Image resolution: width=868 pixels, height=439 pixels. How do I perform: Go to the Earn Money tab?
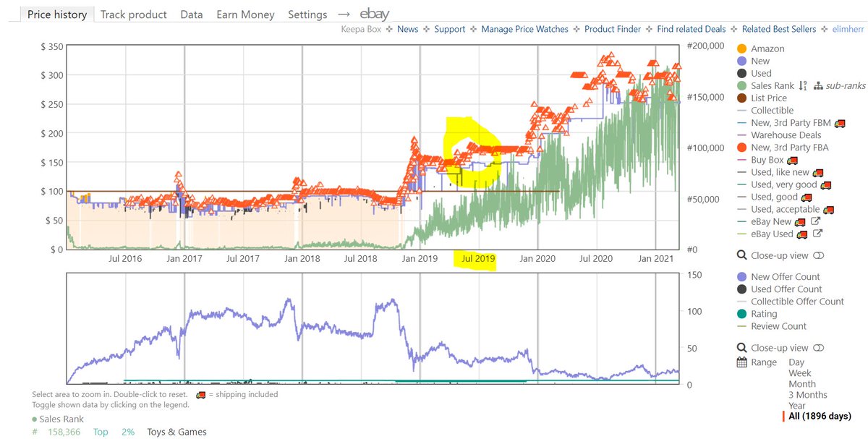245,14
